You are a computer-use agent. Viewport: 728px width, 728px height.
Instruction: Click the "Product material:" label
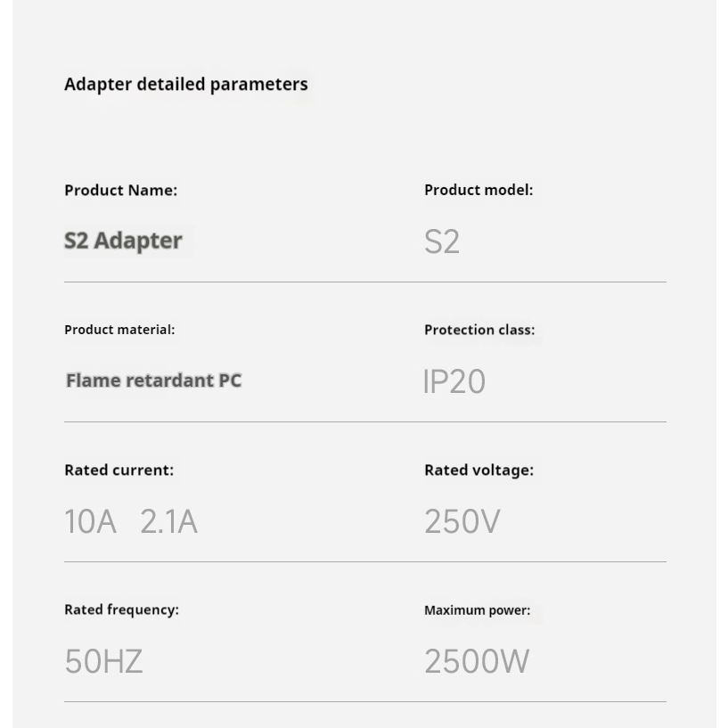(x=119, y=330)
